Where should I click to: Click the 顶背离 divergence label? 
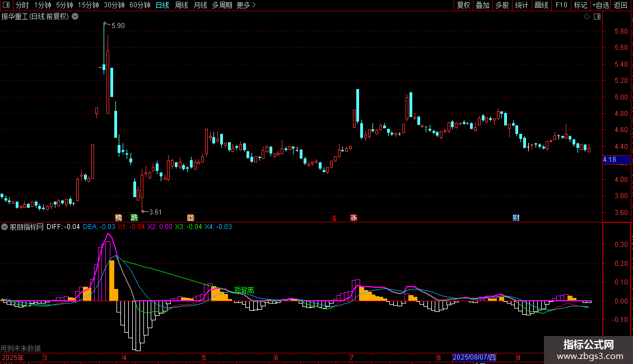[244, 290]
